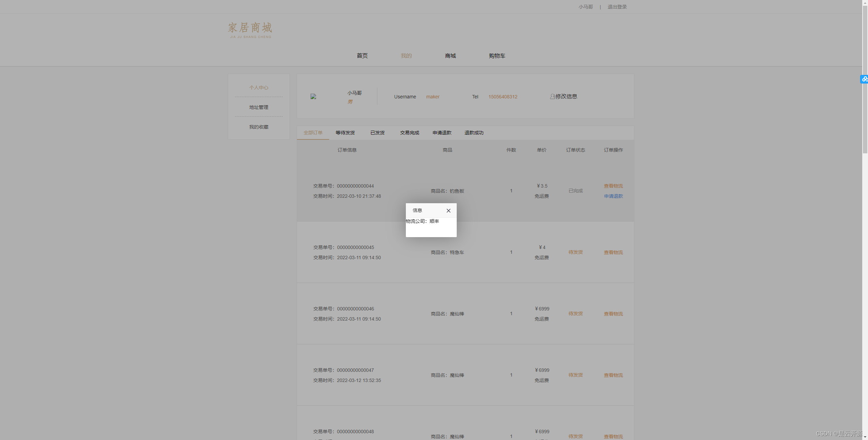
Task: Open the 退款成功 tab
Action: 474,132
